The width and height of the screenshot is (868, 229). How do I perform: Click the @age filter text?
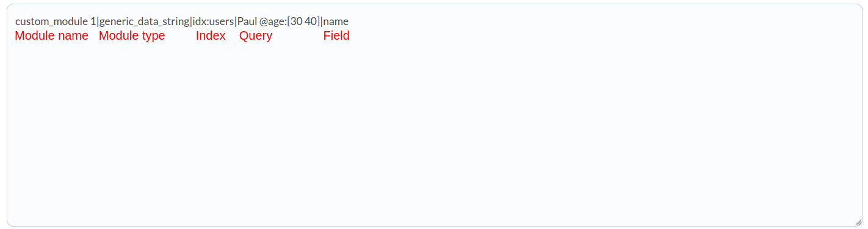coord(273,21)
